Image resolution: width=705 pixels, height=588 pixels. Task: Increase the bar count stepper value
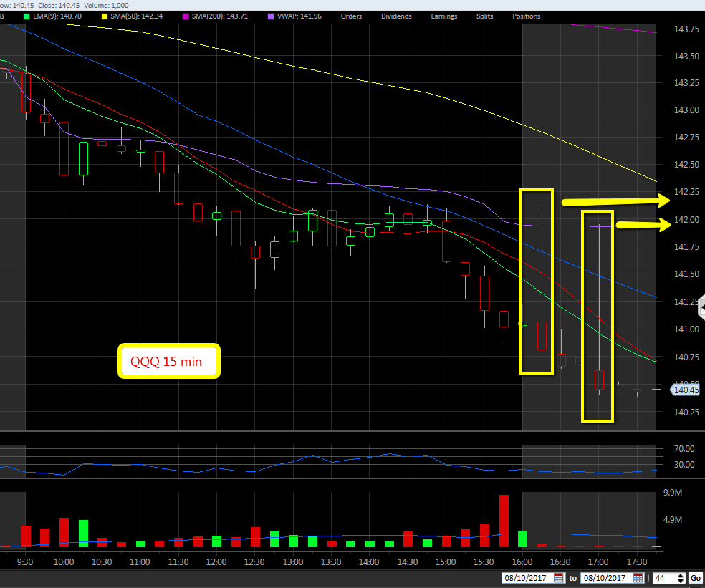click(681, 575)
